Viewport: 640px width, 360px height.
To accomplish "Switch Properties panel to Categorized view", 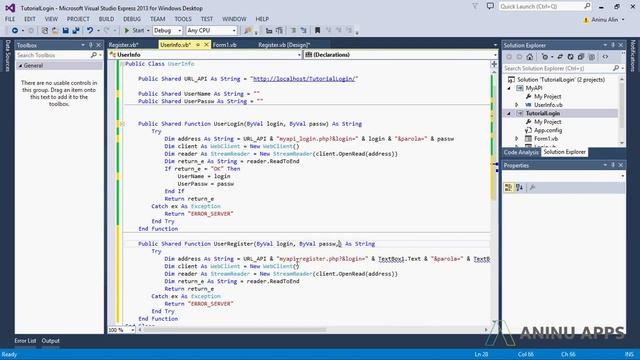I will point(509,187).
